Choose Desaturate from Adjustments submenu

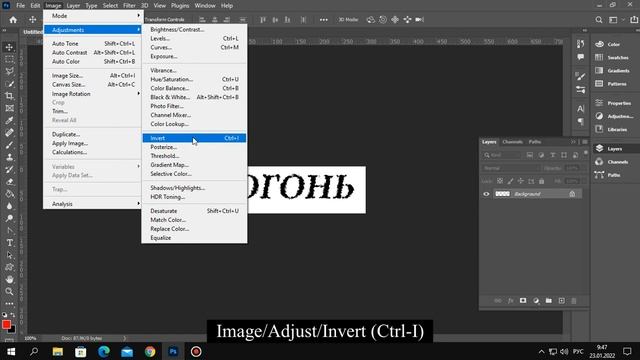(x=194, y=211)
